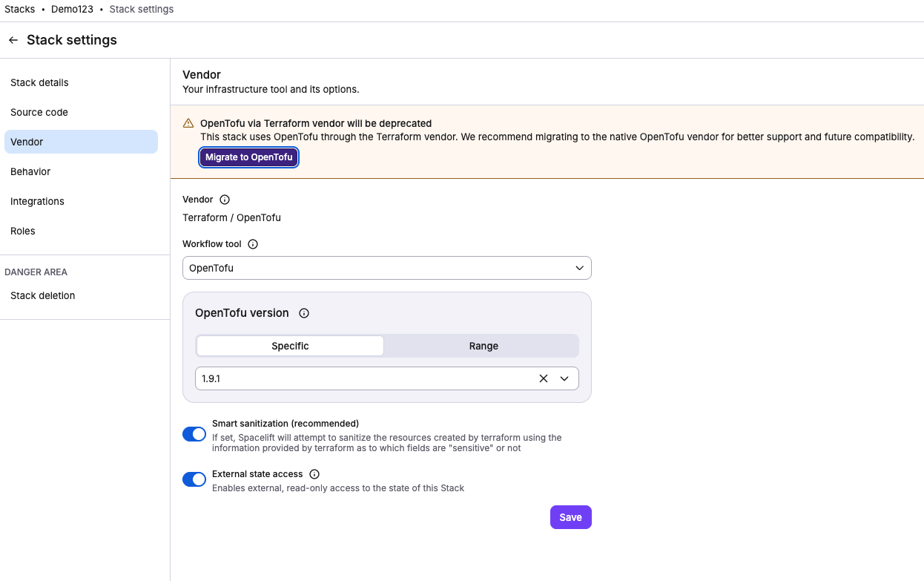Viewport: 924px width, 581px height.
Task: Click the DANGER AREA heading
Action: tap(36, 272)
